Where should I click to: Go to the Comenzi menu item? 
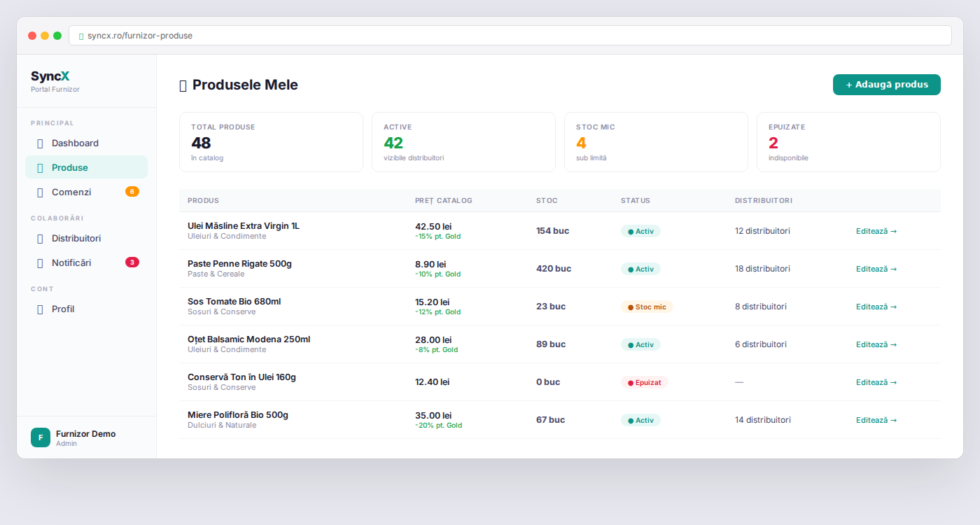71,192
